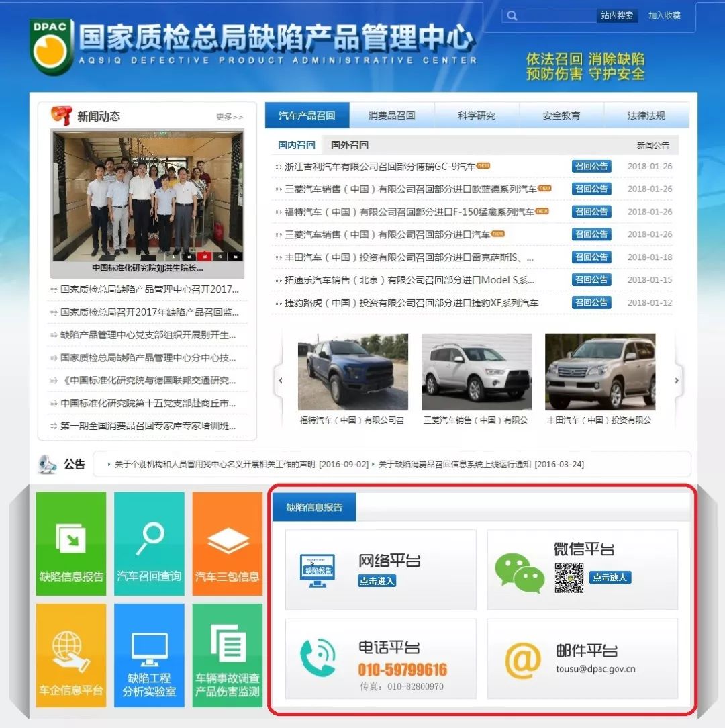
Task: Show next car thumbnails with right arrow
Action: (677, 381)
